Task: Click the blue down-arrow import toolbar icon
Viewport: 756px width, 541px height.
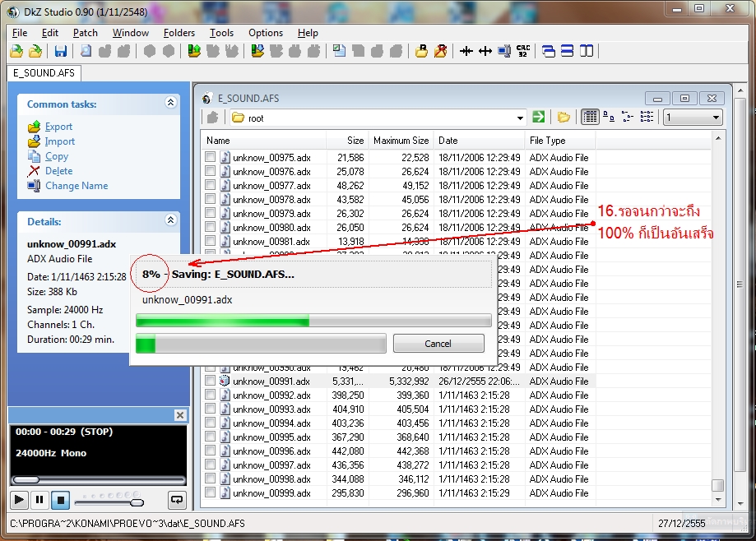Action: tap(257, 51)
